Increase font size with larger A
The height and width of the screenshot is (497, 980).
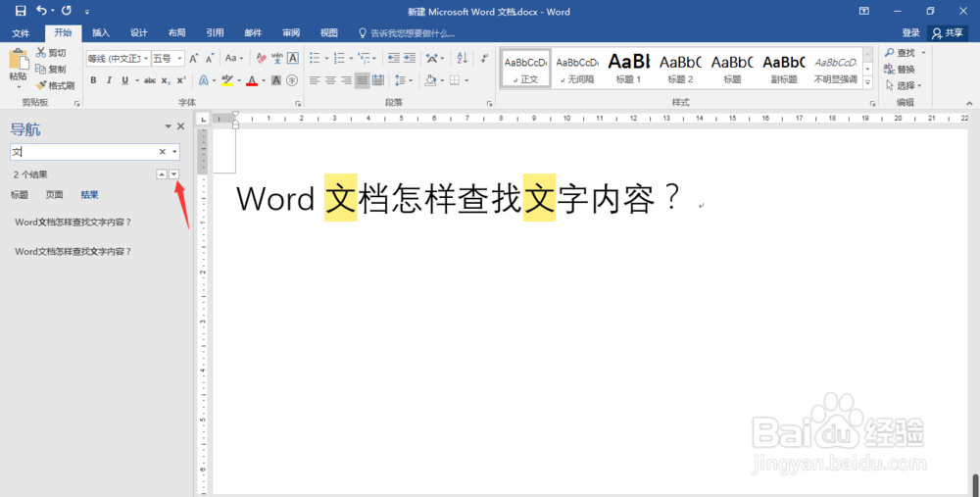(x=194, y=58)
